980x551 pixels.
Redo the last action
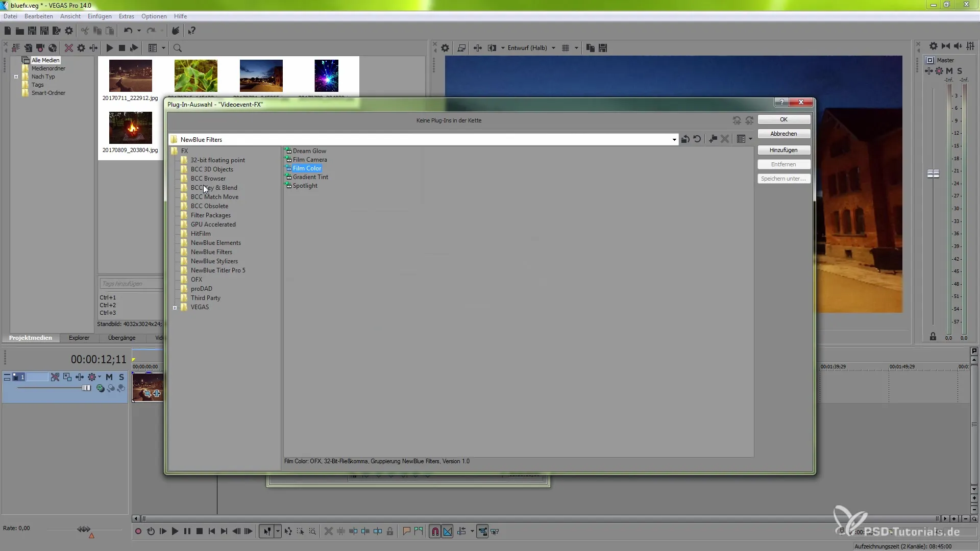point(151,31)
